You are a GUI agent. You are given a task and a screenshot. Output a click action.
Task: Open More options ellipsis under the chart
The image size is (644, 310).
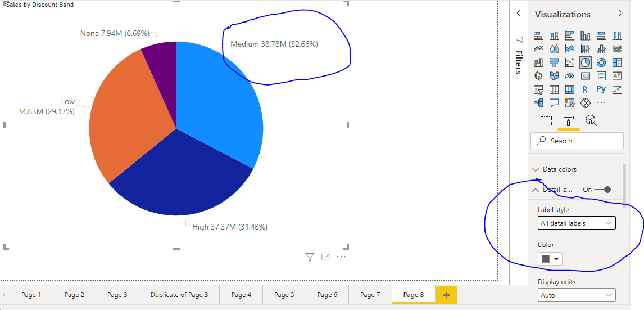click(341, 257)
